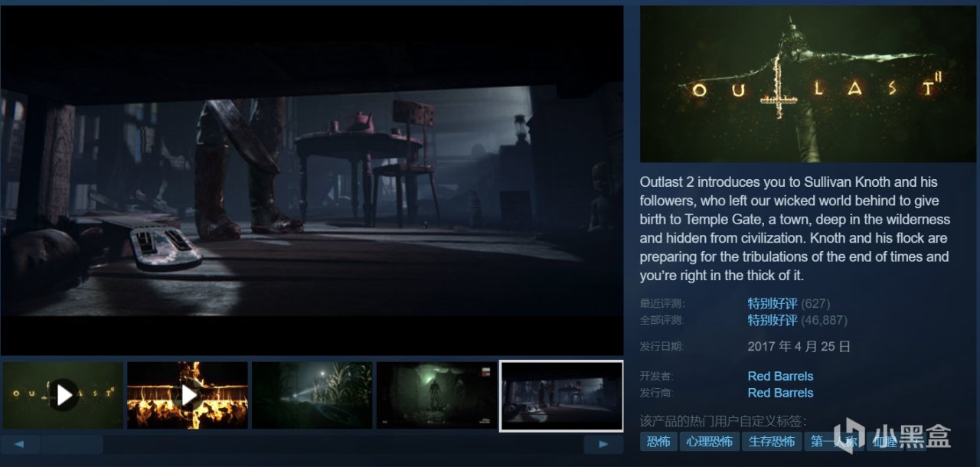Viewport: 980px width, 467px height.
Task: Open the publisher Red Barrels link
Action: (x=780, y=393)
